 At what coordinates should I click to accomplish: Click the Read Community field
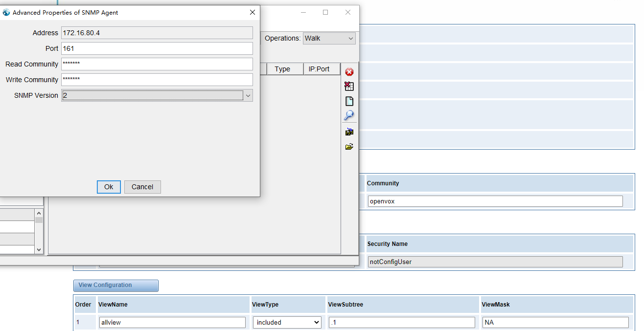157,64
